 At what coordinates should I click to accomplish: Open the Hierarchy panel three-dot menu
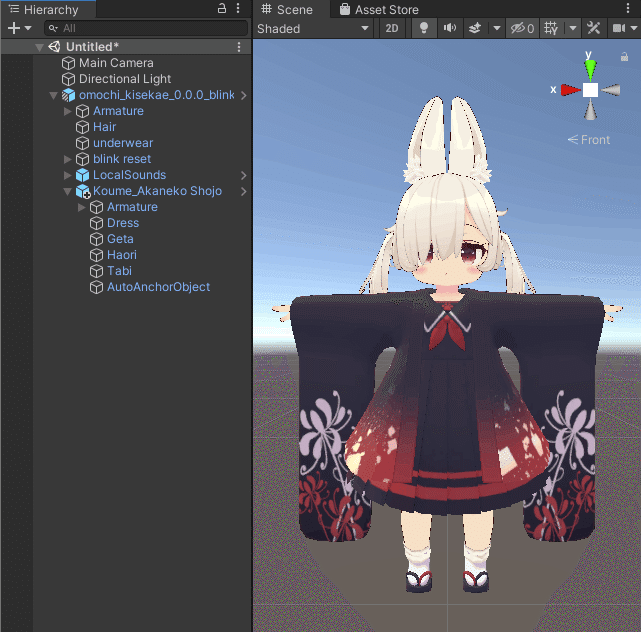[x=238, y=9]
